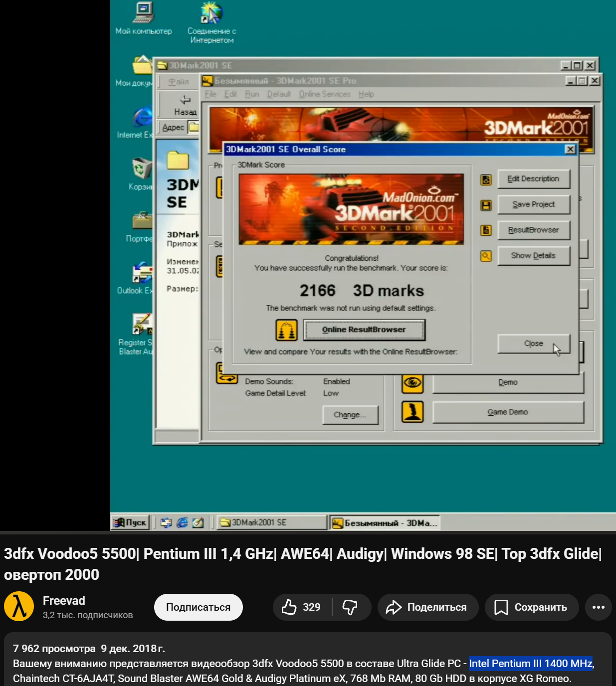This screenshot has width=616, height=686.
Task: Click the Edit Description button
Action: [534, 179]
